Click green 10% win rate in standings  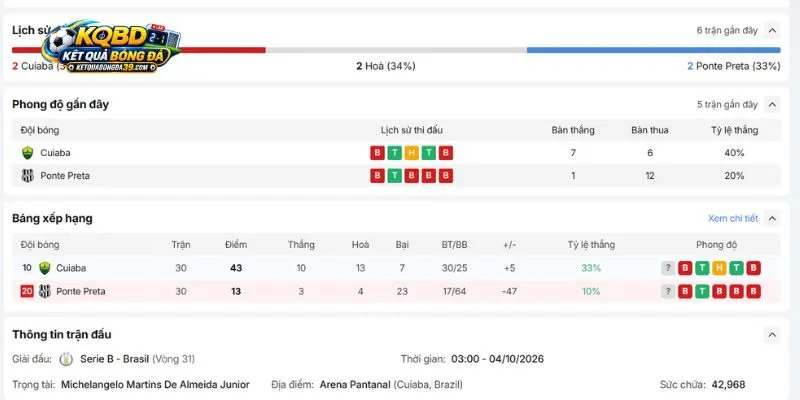click(x=591, y=291)
